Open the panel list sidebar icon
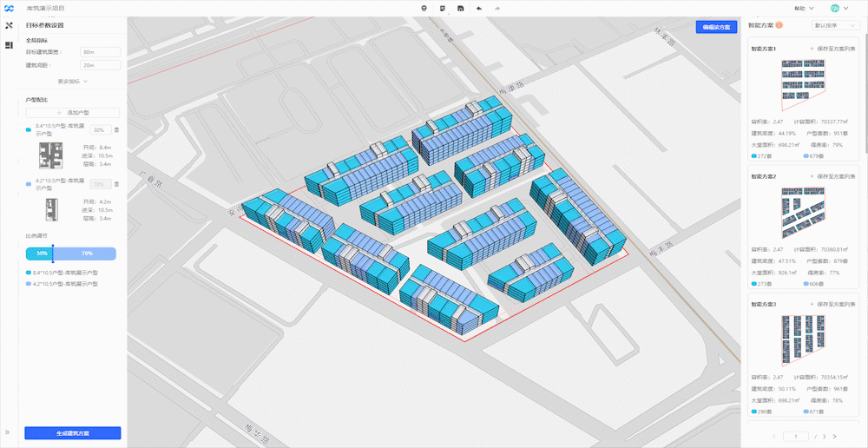This screenshot has height=448, width=868. tap(9, 45)
